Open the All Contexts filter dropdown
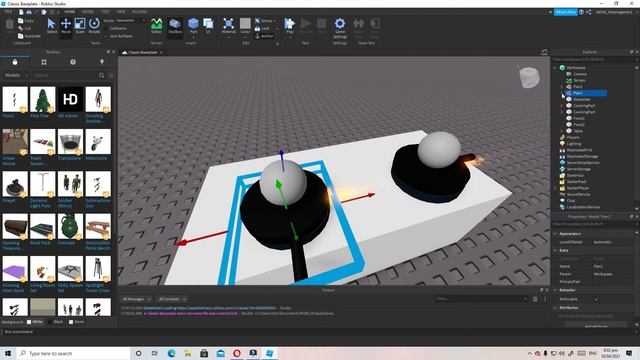Viewport: 640px width, 360px height. click(x=172, y=299)
